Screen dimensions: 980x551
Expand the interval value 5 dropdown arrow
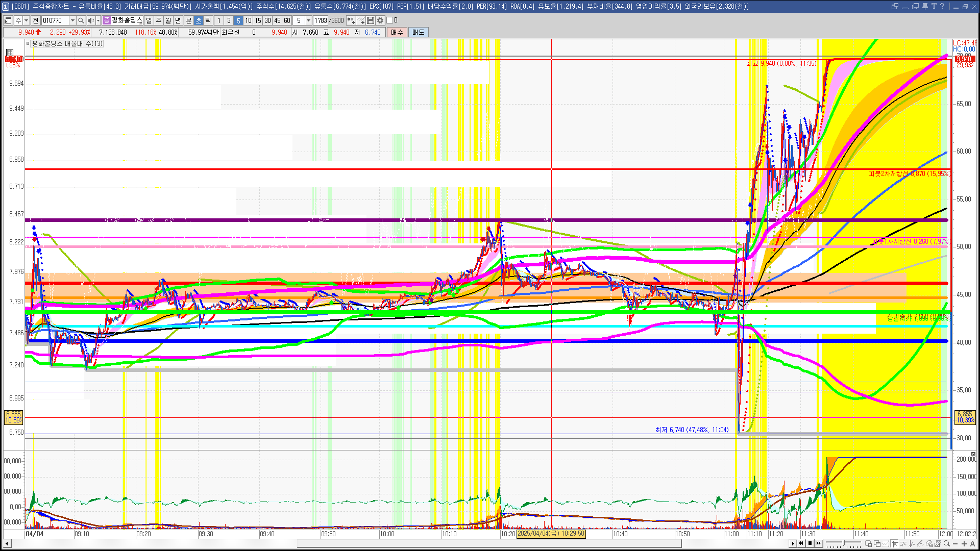click(x=308, y=20)
